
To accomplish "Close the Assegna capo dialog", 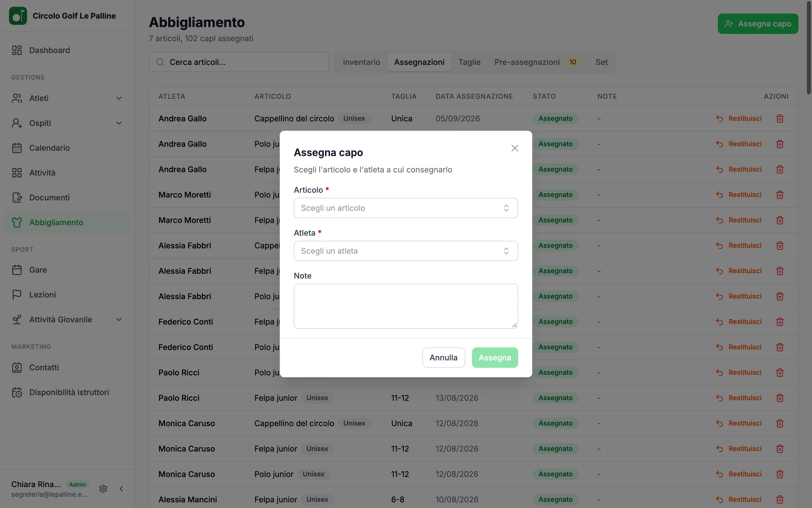I will 514,148.
